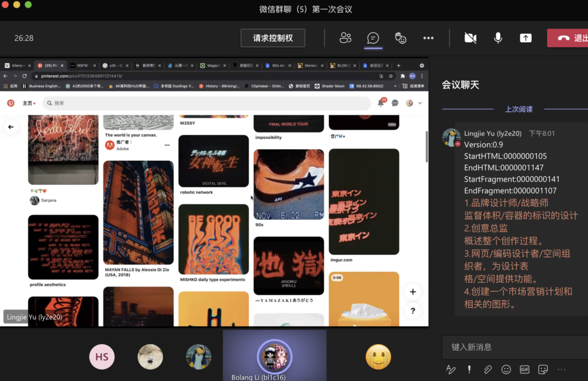Mute the microphone icon
Viewport: 588px width, 381px height.
498,38
